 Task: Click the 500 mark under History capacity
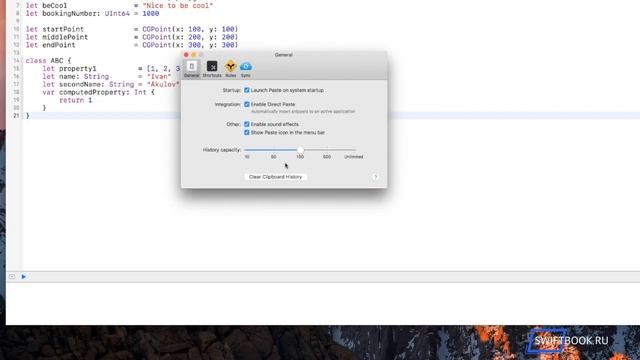(327, 157)
